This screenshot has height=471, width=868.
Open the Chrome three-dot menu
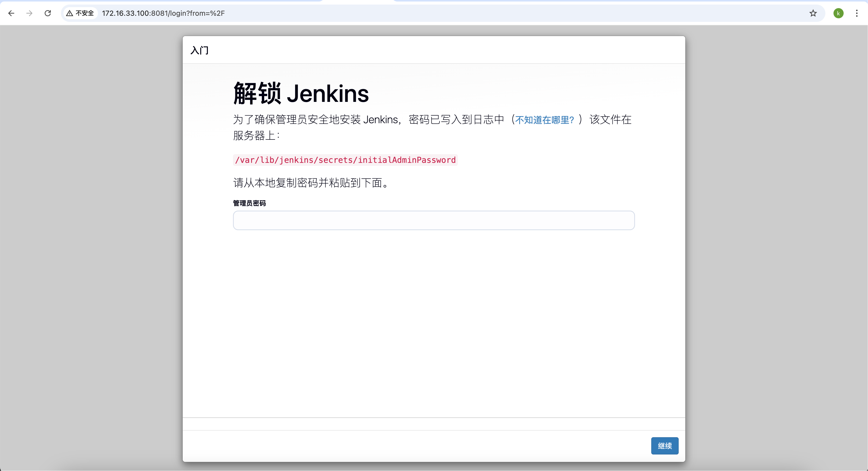click(x=857, y=13)
